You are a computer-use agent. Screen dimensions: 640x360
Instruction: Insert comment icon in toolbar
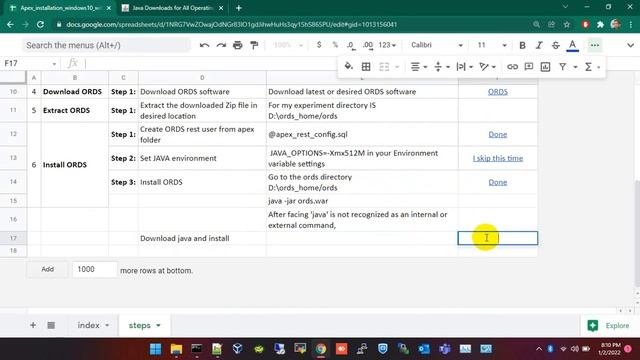529,67
